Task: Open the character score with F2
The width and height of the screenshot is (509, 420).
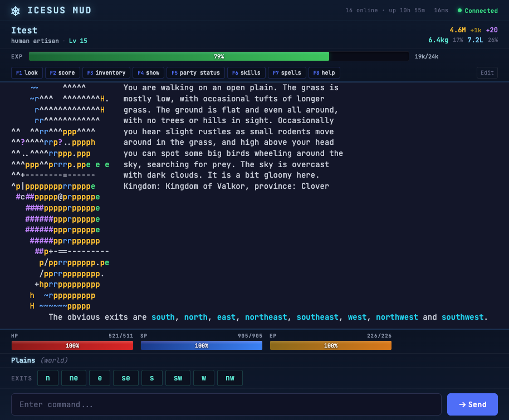Action: coord(62,72)
